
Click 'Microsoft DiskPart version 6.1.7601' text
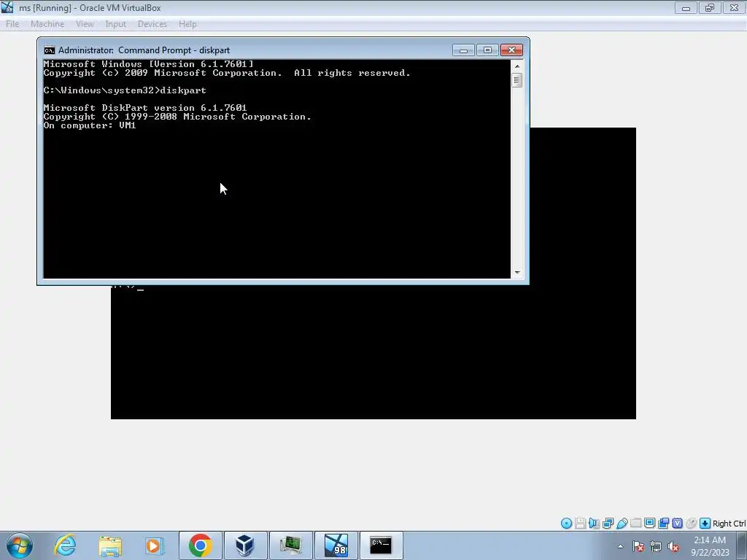145,108
